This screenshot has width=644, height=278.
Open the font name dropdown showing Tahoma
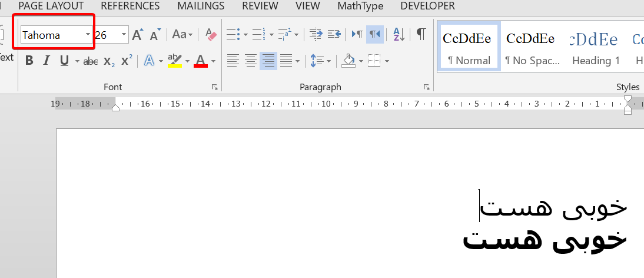(x=88, y=35)
